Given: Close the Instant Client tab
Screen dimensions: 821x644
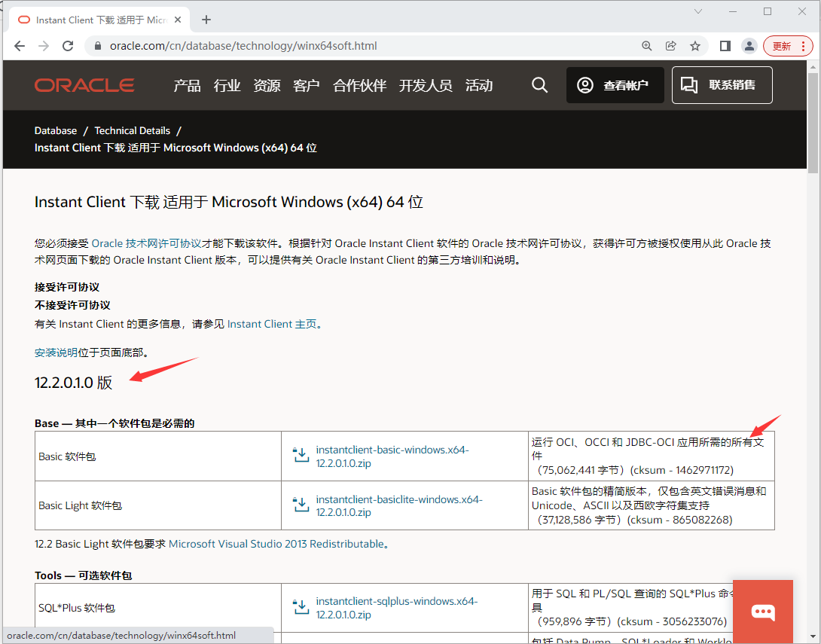Looking at the screenshot, I should pyautogui.click(x=178, y=20).
